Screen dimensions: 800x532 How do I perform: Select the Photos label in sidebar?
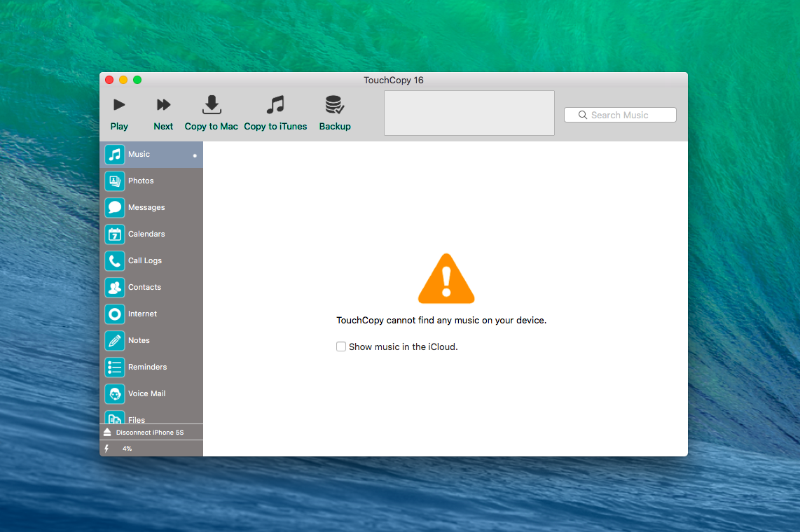pos(141,181)
